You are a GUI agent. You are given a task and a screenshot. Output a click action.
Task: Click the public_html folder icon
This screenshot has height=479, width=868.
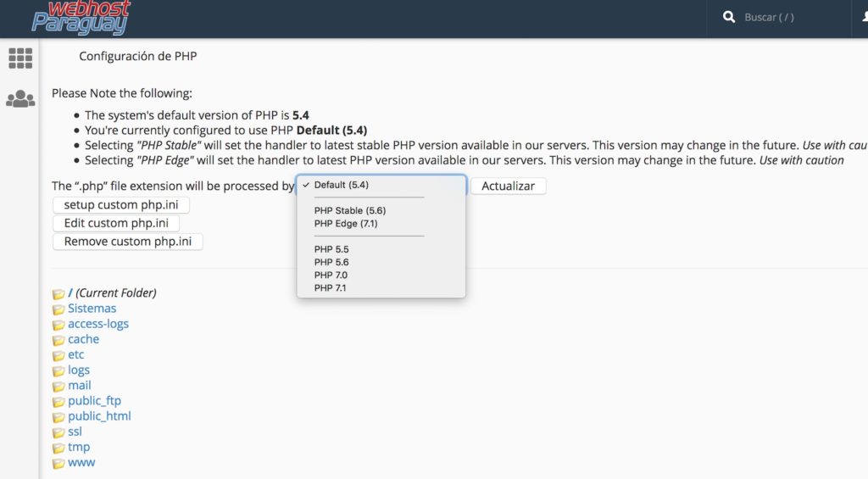click(58, 417)
